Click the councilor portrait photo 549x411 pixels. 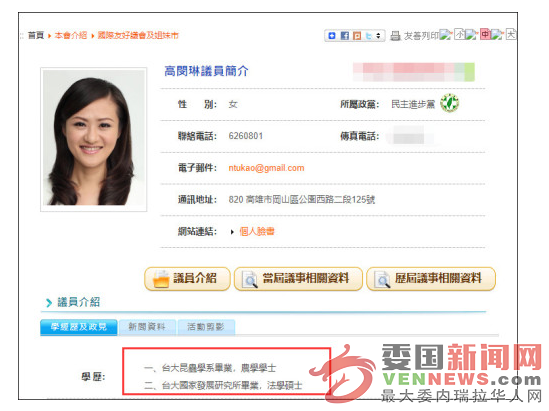coord(93,139)
